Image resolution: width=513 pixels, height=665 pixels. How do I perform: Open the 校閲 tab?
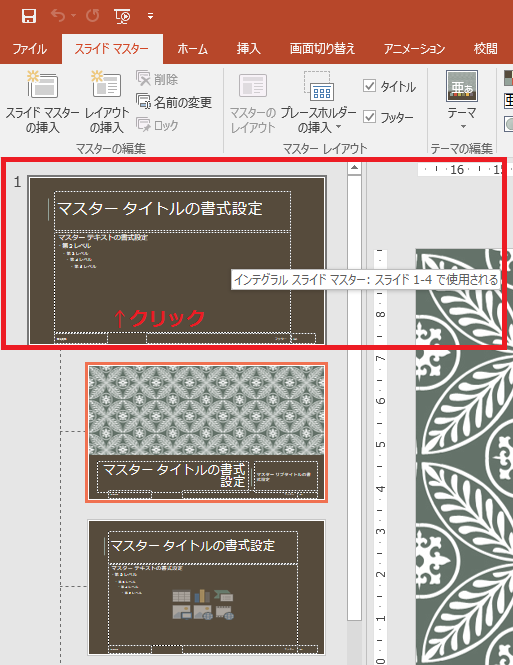(x=485, y=49)
